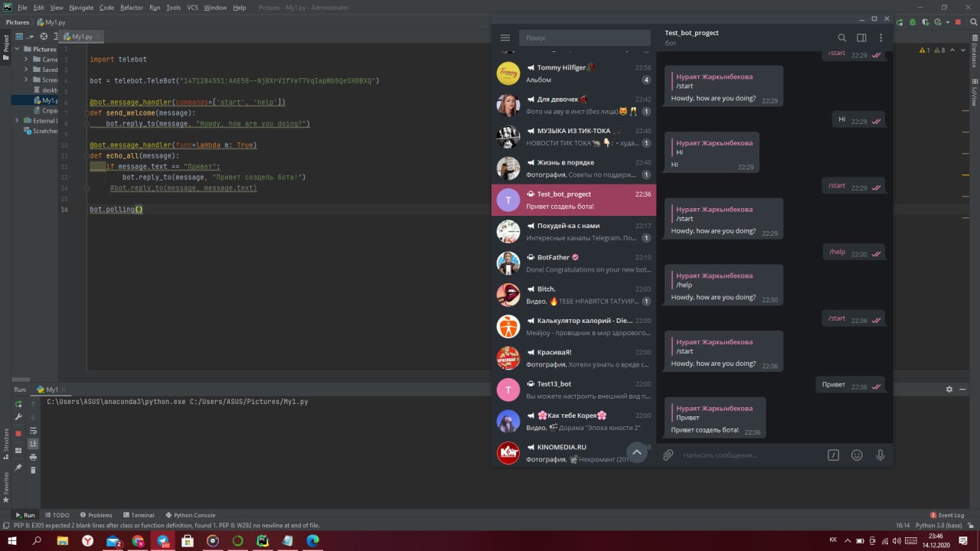Open the Terminal tool window
Image resolution: width=980 pixels, height=551 pixels.
coord(138,515)
